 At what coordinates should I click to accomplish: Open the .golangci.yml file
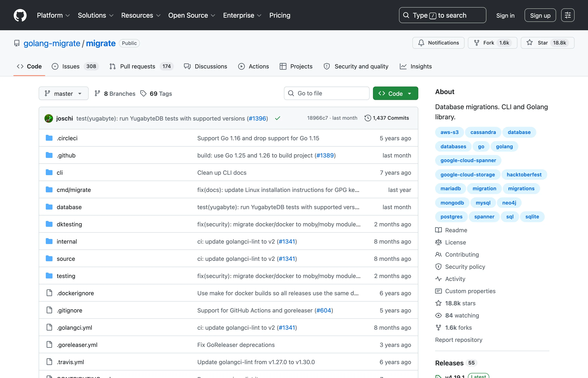(x=74, y=327)
